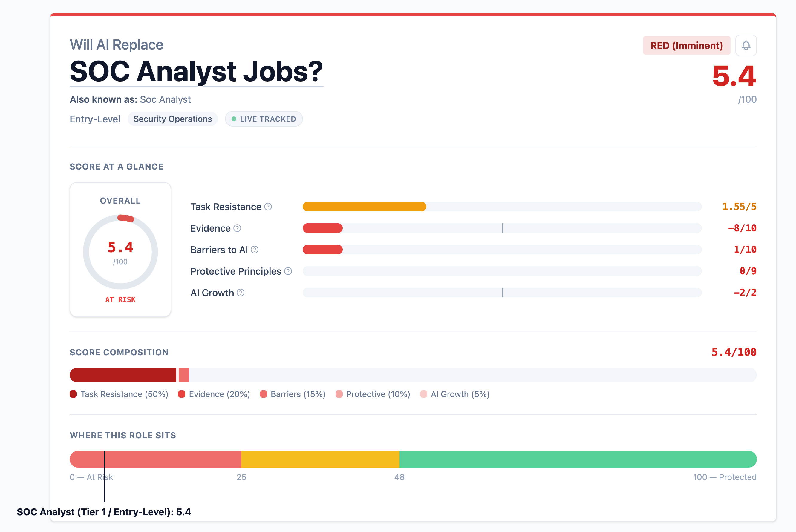Click the RED (Imminent) badge
Image resolution: width=796 pixels, height=532 pixels.
pos(686,45)
